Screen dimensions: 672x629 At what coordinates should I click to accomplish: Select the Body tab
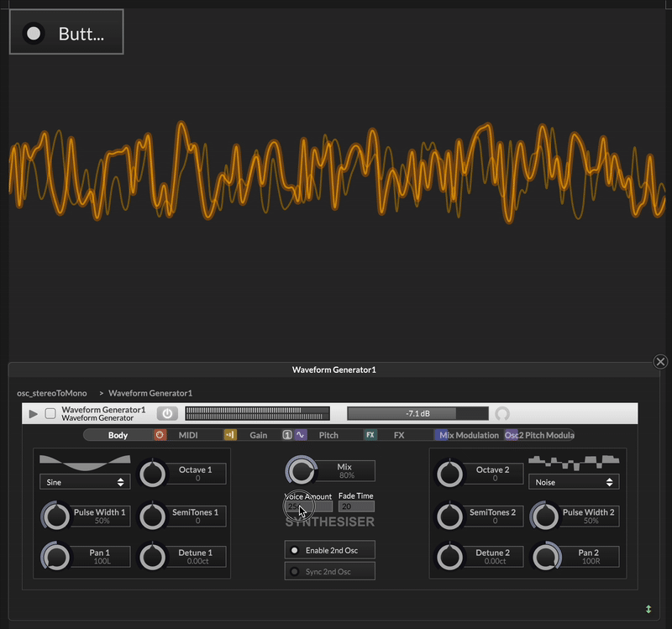tap(118, 435)
